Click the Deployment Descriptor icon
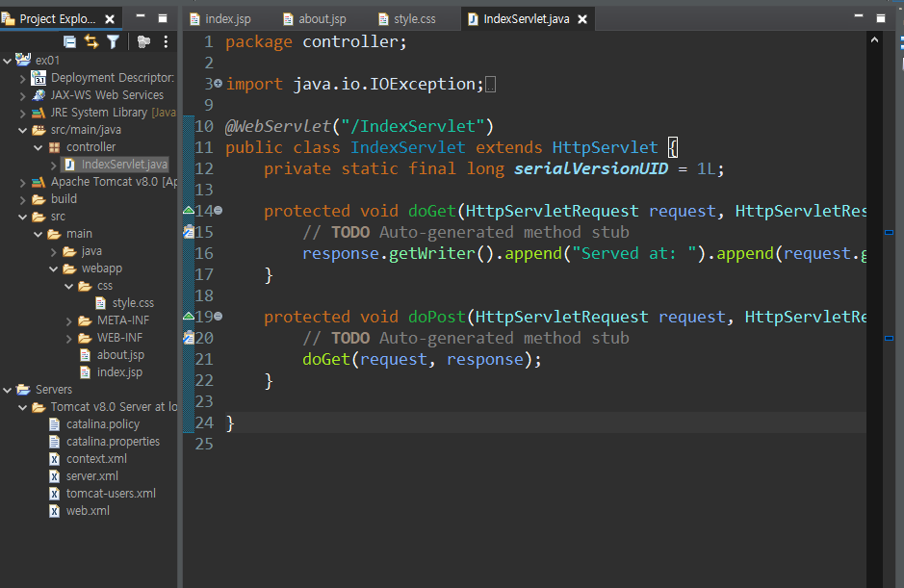904x588 pixels. [x=39, y=78]
